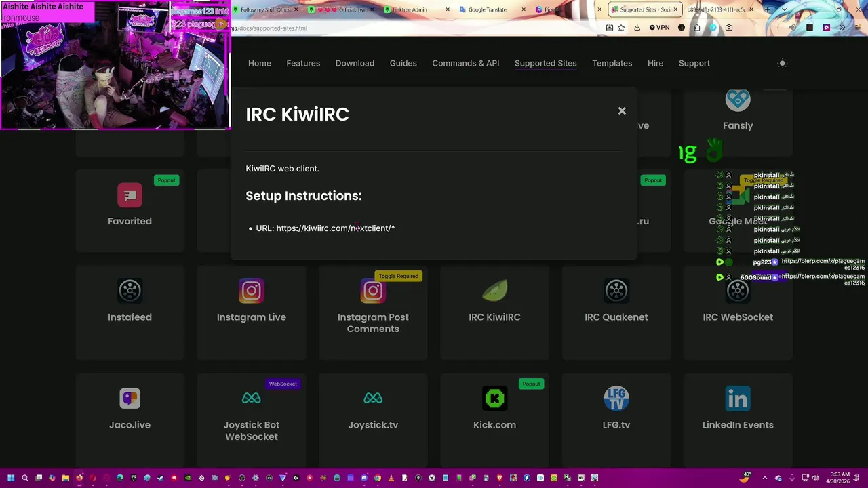Click the Instagram Live logo icon
868x488 pixels.
pyautogui.click(x=252, y=291)
